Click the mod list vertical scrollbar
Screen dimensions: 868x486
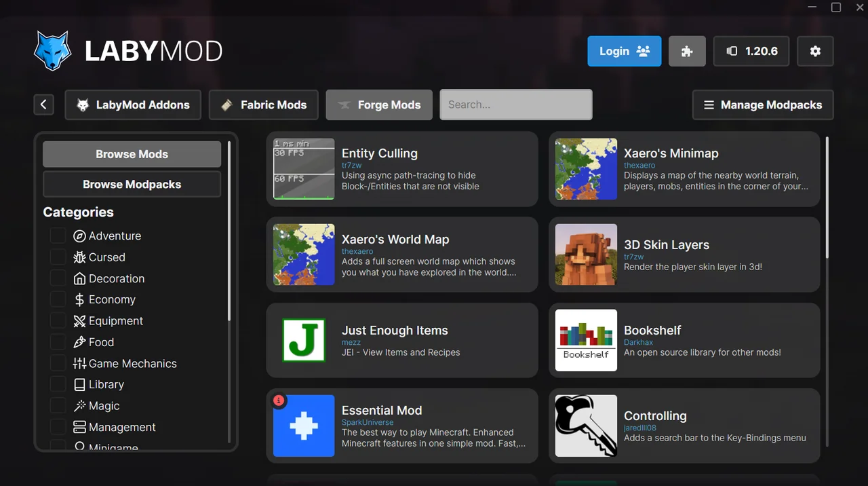click(x=827, y=197)
